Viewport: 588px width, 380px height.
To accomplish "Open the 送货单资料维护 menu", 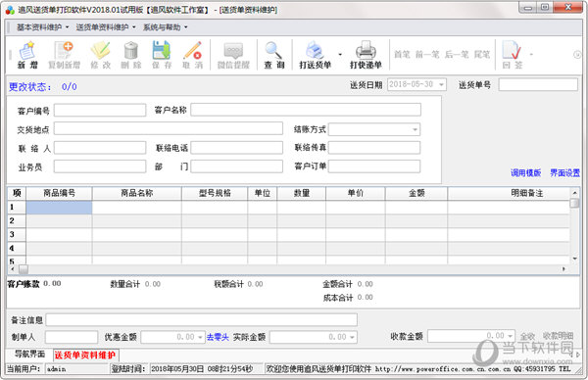I will [x=106, y=27].
